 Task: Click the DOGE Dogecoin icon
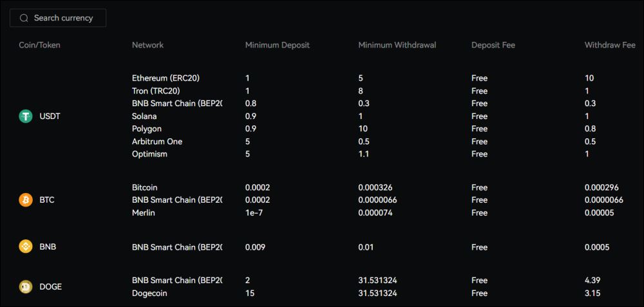(26, 286)
